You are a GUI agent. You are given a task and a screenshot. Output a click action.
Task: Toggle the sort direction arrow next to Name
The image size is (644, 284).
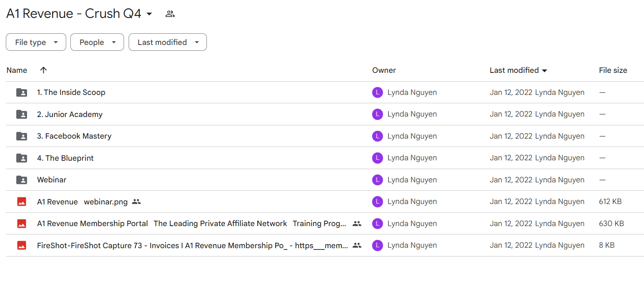(x=43, y=70)
